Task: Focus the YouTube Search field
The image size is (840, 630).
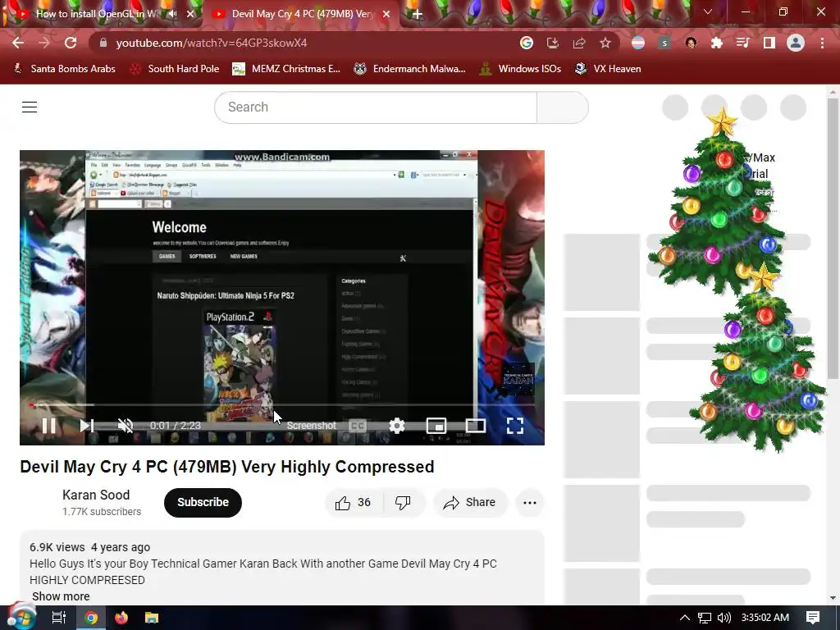Action: [376, 107]
